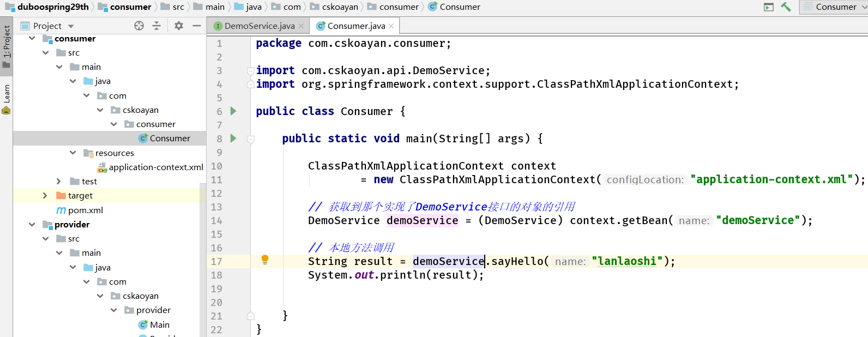Close the DemoService.java tab
Screen dimensions: 868x337
(x=301, y=26)
